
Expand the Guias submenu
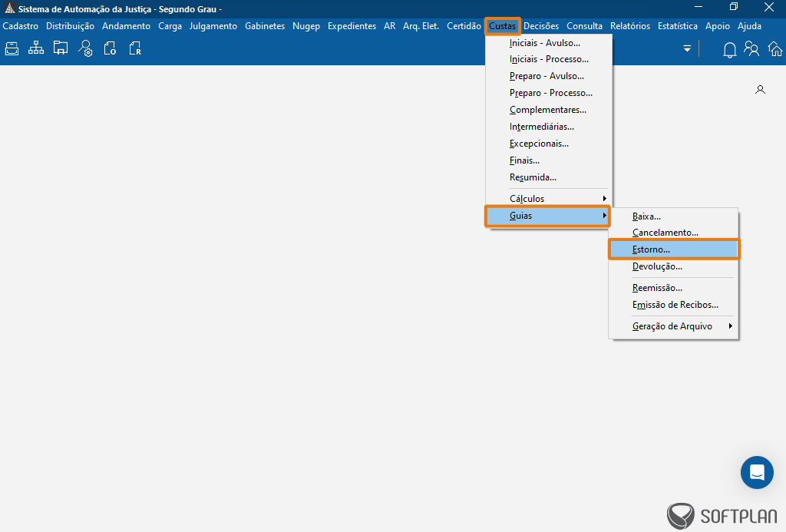point(547,216)
